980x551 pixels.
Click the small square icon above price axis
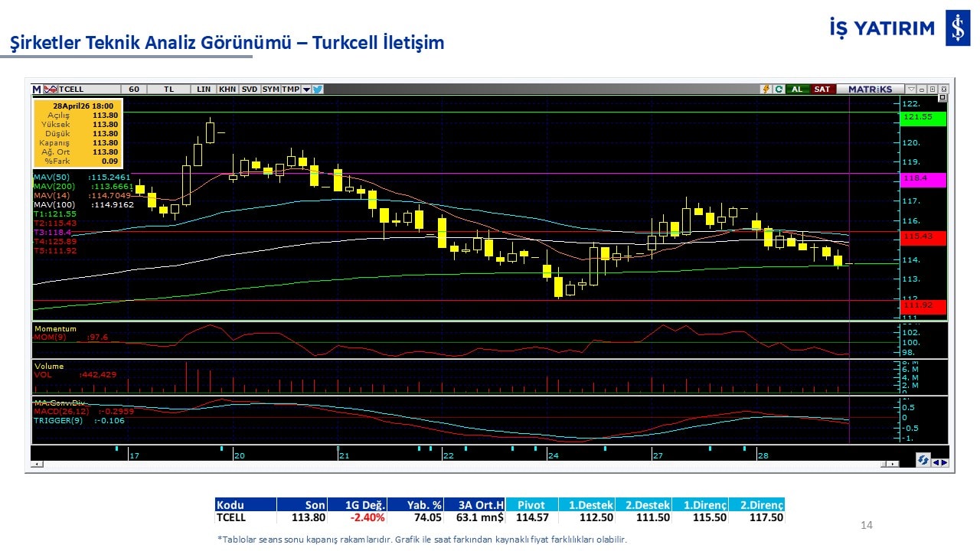pyautogui.click(x=942, y=98)
